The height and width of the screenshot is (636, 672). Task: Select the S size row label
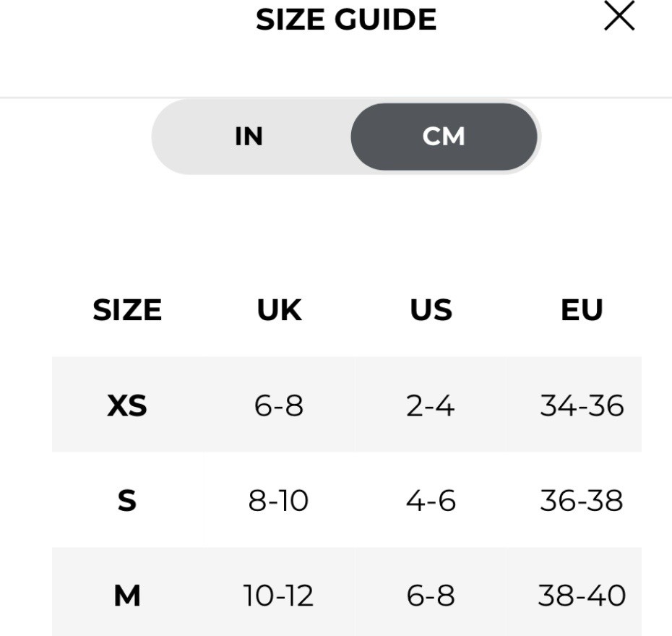pos(127,500)
